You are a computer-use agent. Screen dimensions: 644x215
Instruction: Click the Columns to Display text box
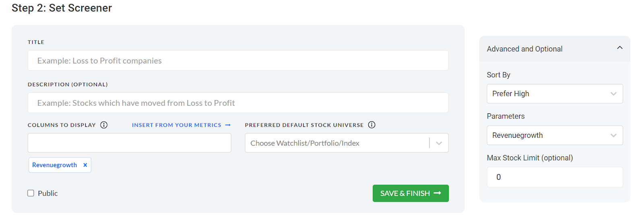point(130,143)
